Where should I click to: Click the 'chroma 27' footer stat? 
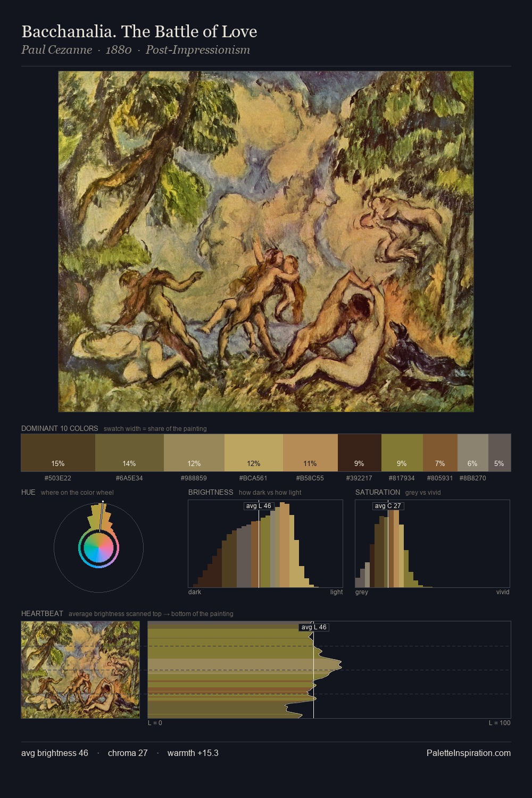pos(128,753)
